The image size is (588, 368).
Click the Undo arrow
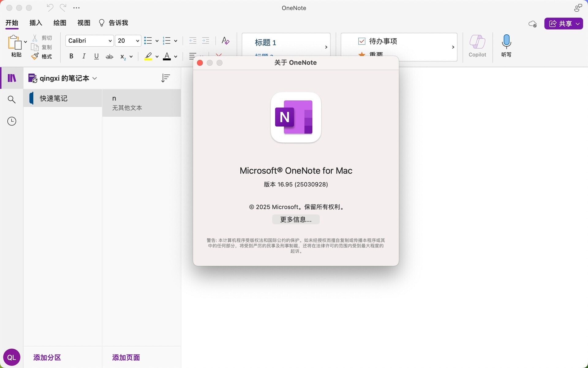(x=50, y=8)
